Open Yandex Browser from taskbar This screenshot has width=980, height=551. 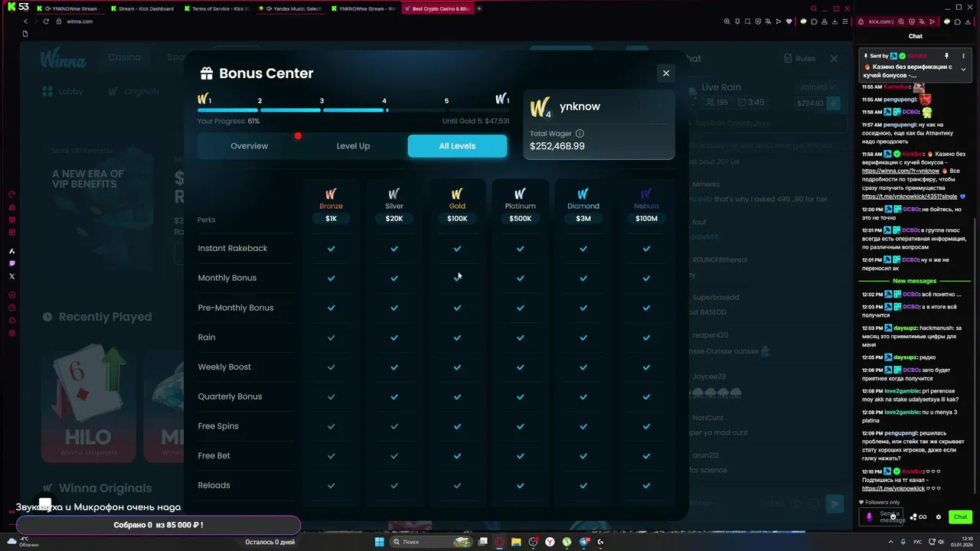click(x=550, y=542)
